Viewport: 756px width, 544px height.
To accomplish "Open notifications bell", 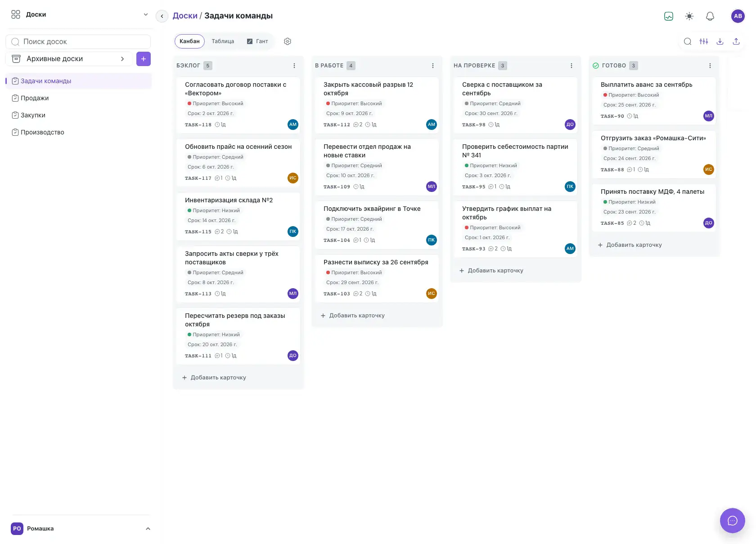I will [x=710, y=16].
